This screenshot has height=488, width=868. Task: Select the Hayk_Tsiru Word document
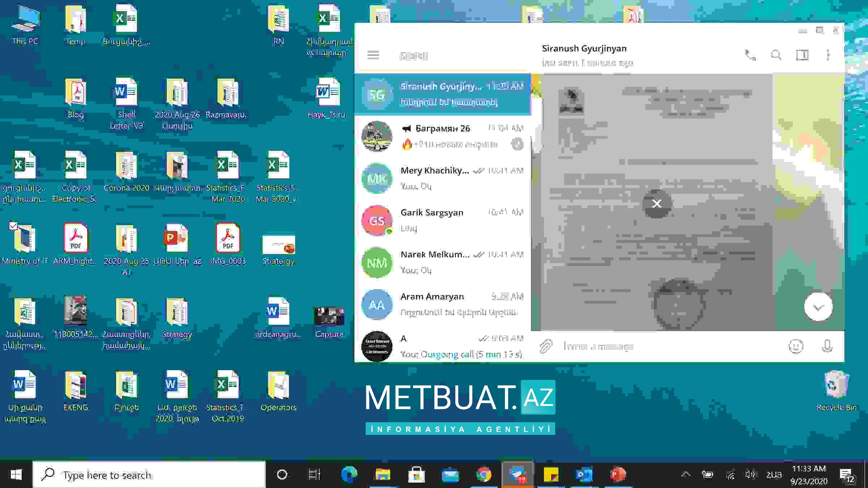coord(328,98)
